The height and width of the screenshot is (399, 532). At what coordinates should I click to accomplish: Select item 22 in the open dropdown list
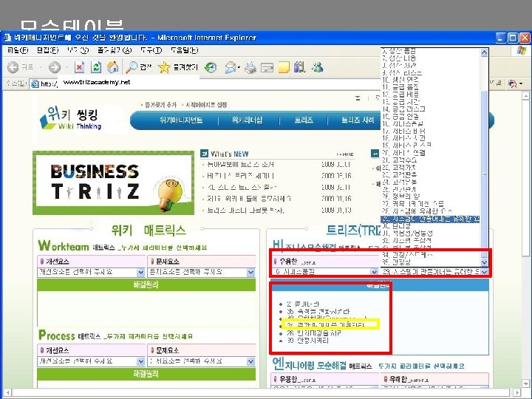click(x=431, y=167)
